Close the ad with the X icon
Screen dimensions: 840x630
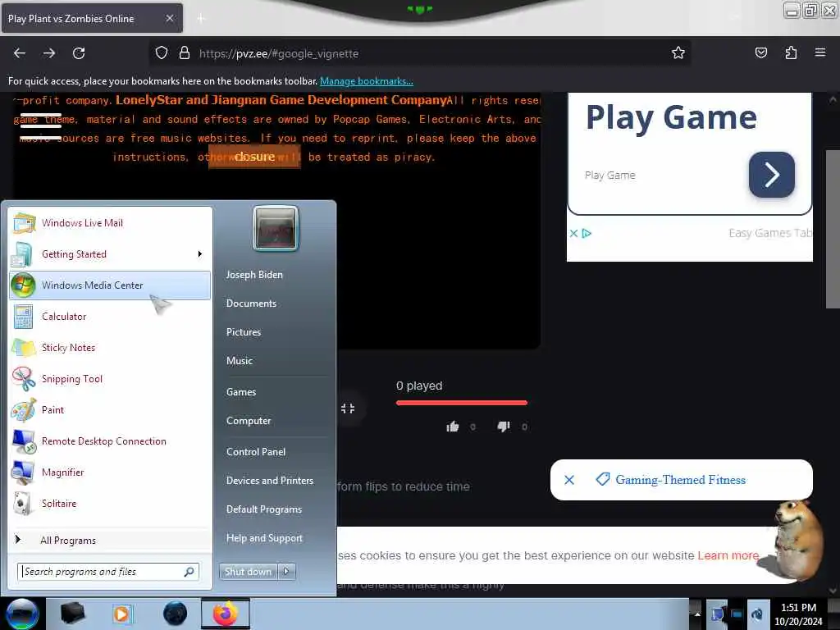click(x=573, y=234)
